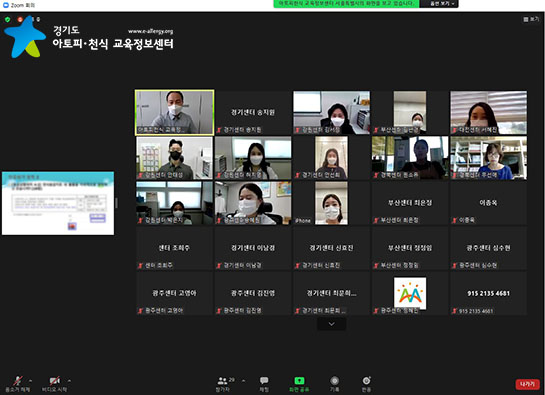Select the highlighted active speaker video tile

(x=174, y=112)
